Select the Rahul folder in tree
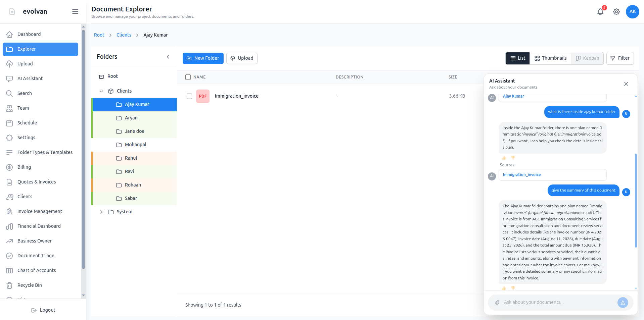The image size is (644, 320). click(x=134, y=158)
